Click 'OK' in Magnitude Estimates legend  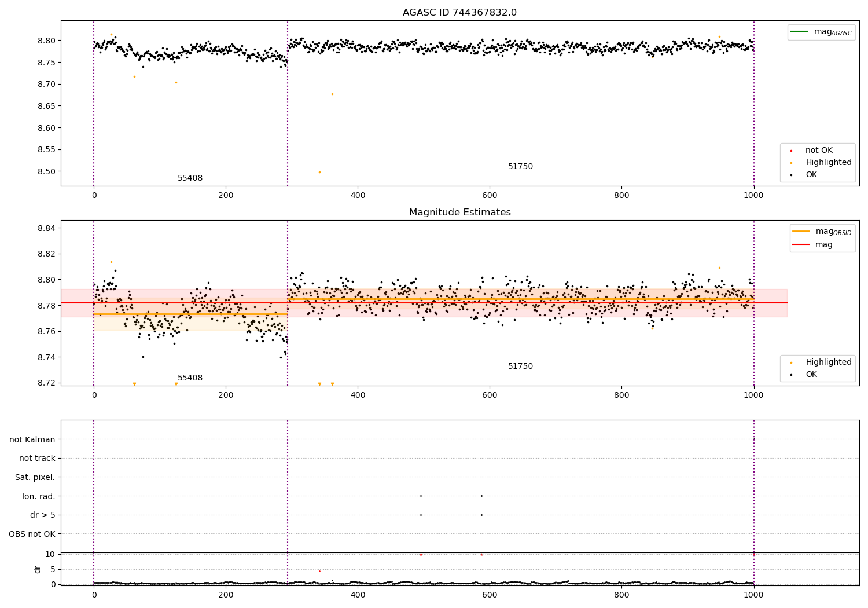[x=811, y=375]
